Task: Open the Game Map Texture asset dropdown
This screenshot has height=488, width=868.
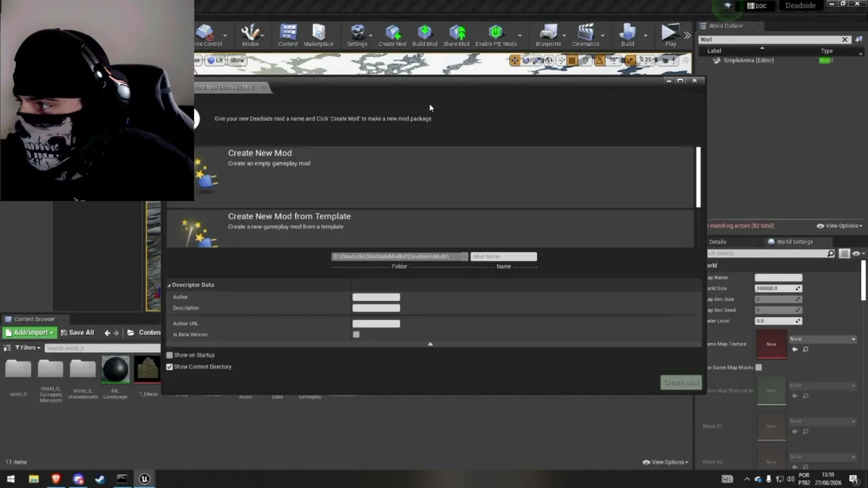Action: [823, 339]
